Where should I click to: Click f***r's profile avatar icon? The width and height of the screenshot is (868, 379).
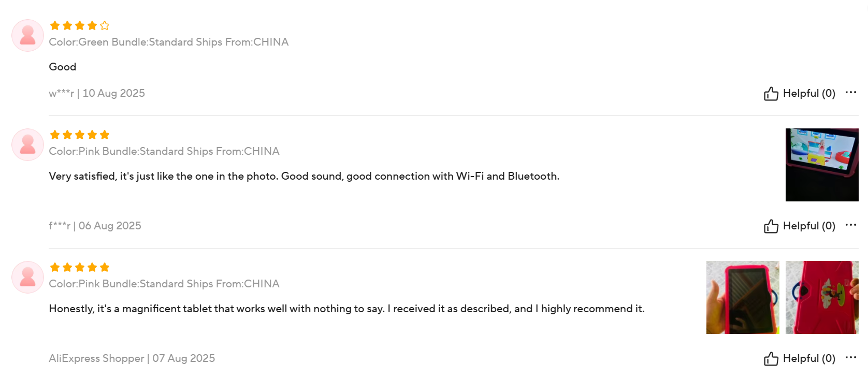point(27,145)
